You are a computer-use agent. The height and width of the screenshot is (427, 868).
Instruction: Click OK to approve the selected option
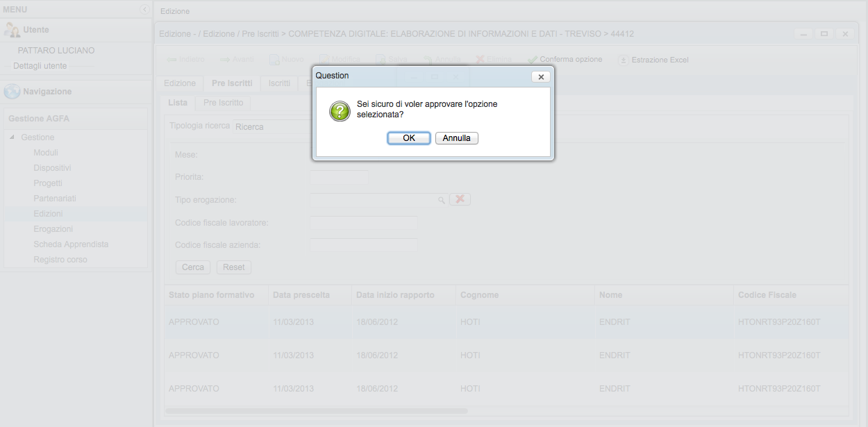tap(408, 138)
